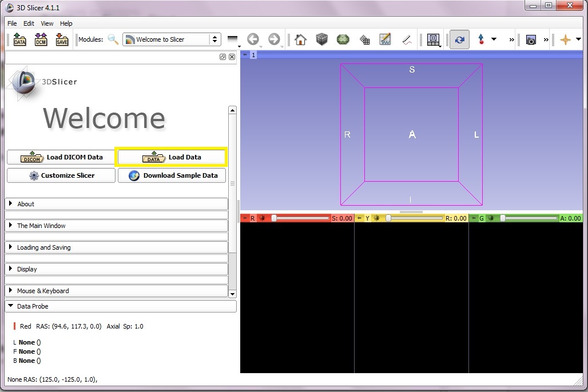This screenshot has height=392, width=588.
Task: Open the Models module green icon
Action: click(x=343, y=39)
